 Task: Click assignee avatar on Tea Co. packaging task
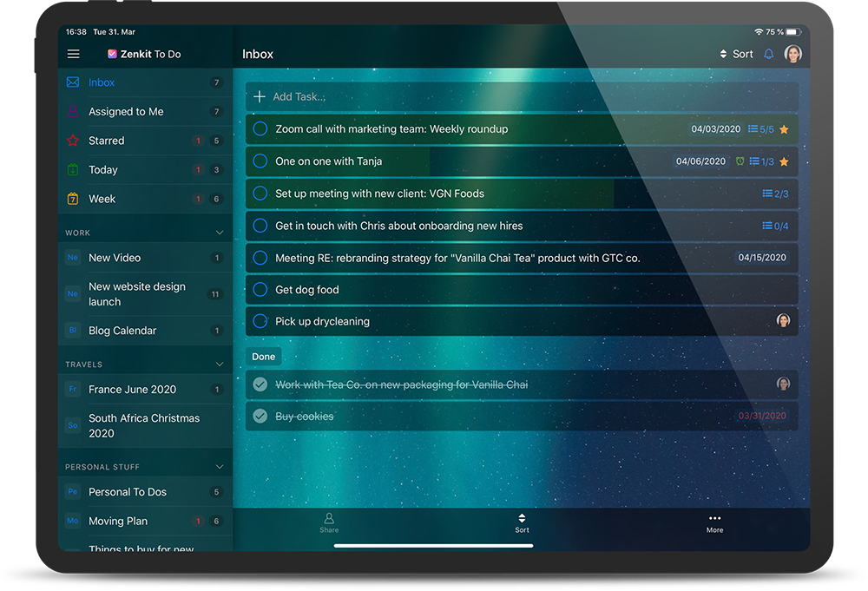coord(783,384)
